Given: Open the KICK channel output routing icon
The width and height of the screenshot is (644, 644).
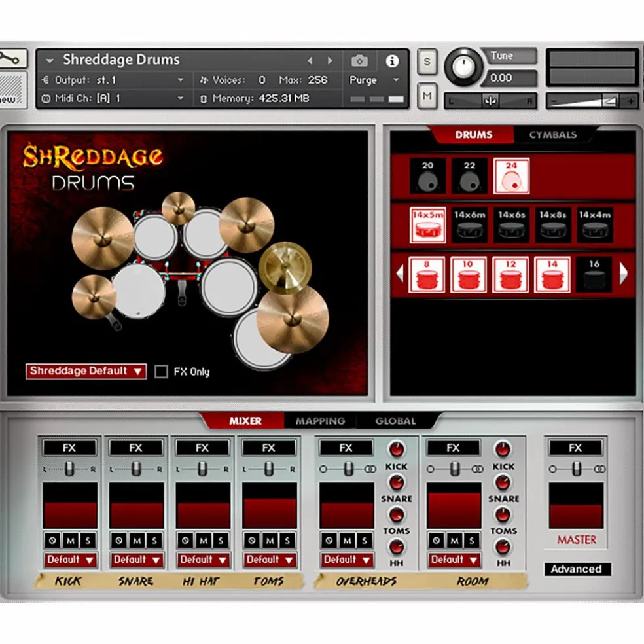Looking at the screenshot, I should [x=52, y=541].
